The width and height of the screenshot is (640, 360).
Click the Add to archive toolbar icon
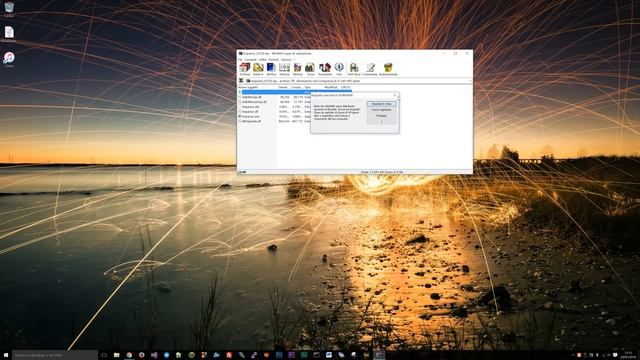click(x=244, y=69)
